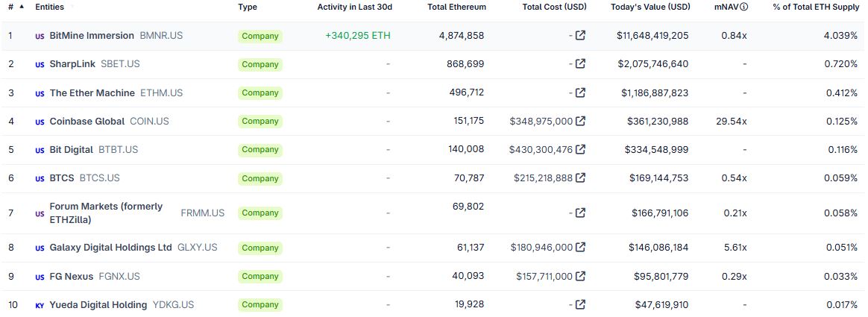Sort by Activity in Last 30d header
Viewport: 868px width, 317px height.
coord(354,7)
